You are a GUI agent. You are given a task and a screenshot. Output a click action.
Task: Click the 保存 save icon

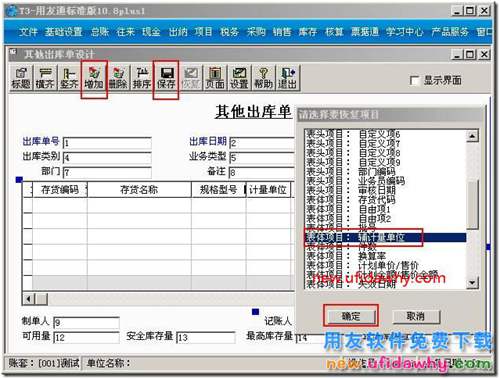point(166,78)
